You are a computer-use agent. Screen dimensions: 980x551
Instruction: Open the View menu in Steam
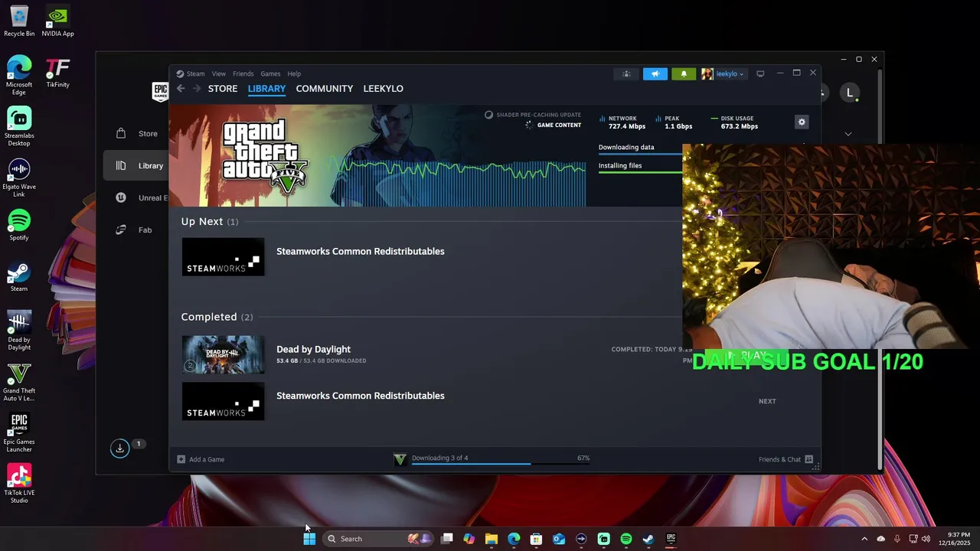219,73
